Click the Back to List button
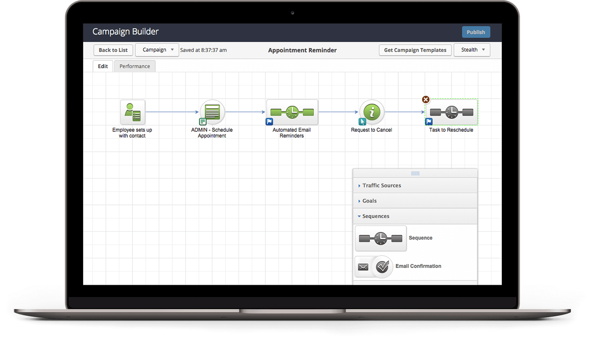The width and height of the screenshot is (598, 364). (x=113, y=50)
